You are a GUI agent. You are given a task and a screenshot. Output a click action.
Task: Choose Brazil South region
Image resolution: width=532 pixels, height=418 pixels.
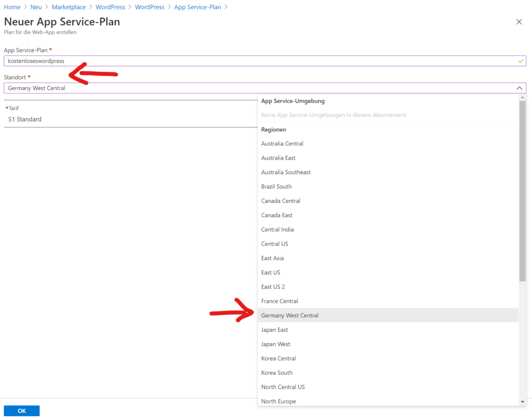pos(388,186)
